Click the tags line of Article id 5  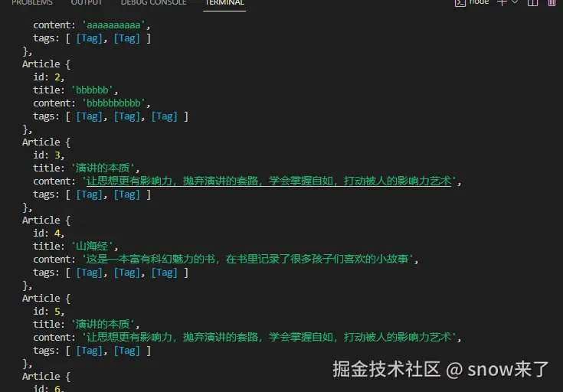pyautogui.click(x=92, y=351)
